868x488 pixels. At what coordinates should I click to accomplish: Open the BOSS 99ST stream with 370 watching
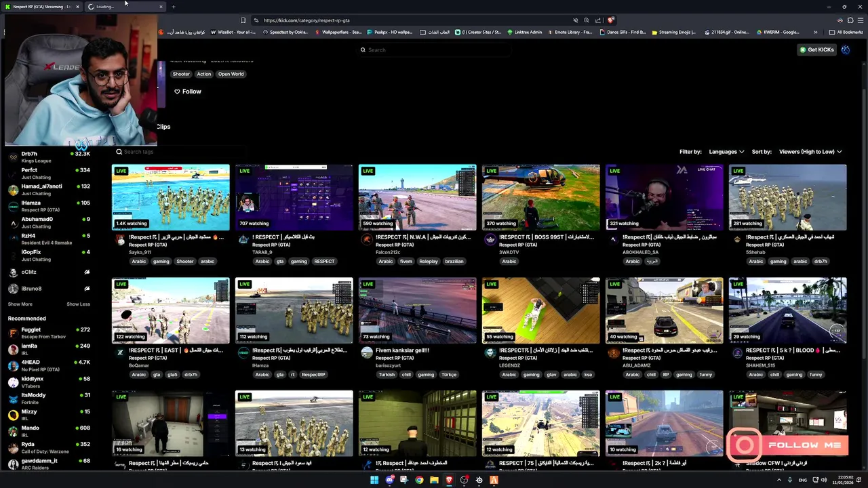[x=540, y=197]
